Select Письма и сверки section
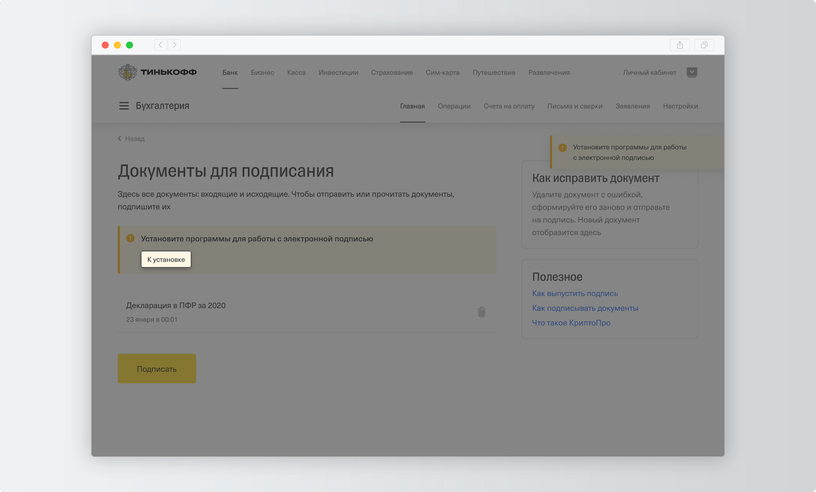This screenshot has height=492, width=816. tap(575, 106)
